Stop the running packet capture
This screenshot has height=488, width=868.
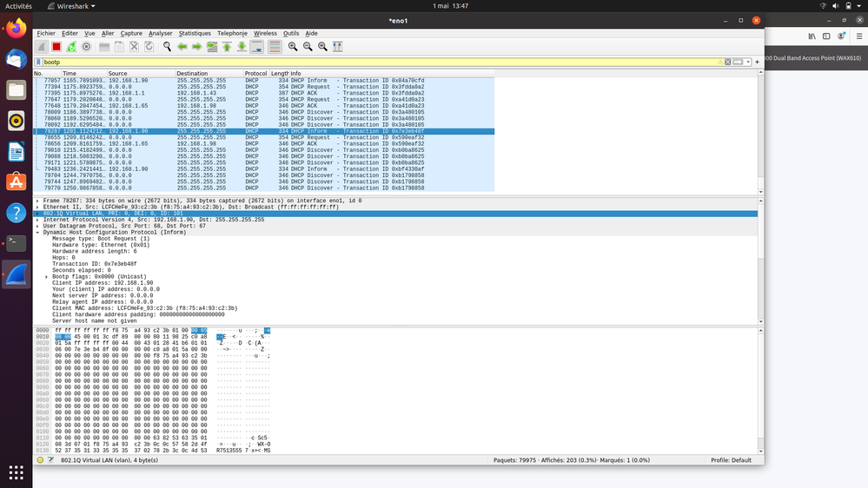coord(56,47)
